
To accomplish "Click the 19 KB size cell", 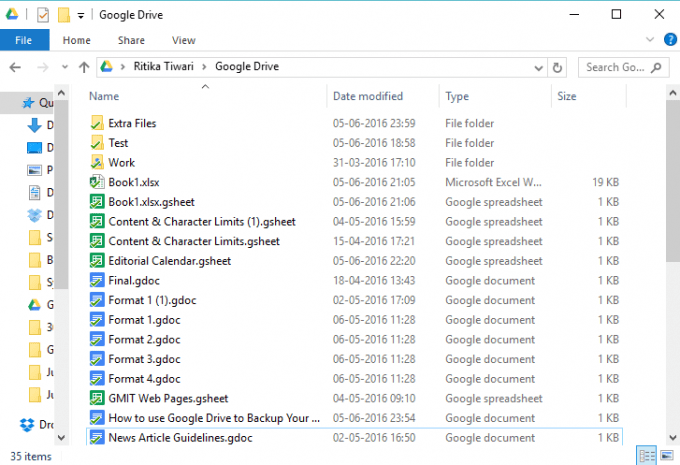I will click(605, 182).
